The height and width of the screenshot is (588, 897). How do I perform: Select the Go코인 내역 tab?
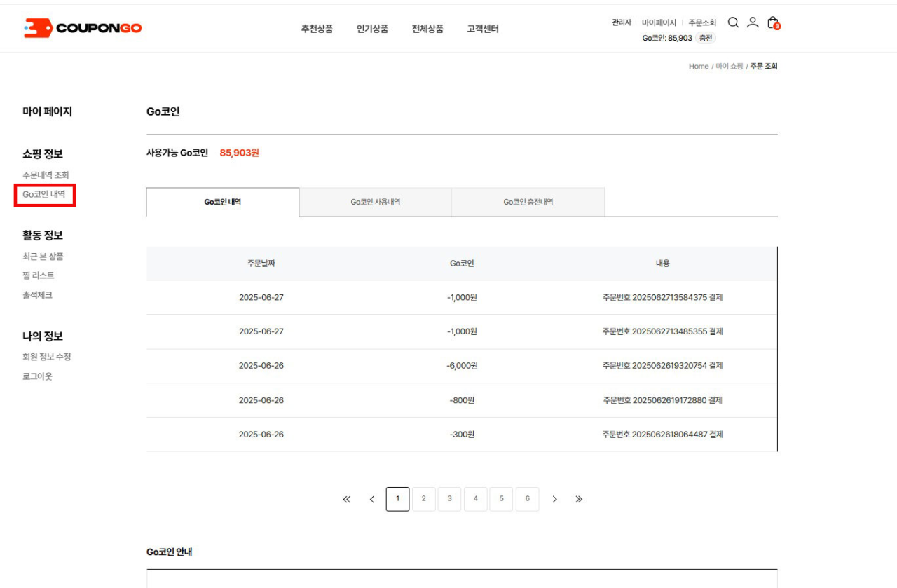[x=223, y=202]
